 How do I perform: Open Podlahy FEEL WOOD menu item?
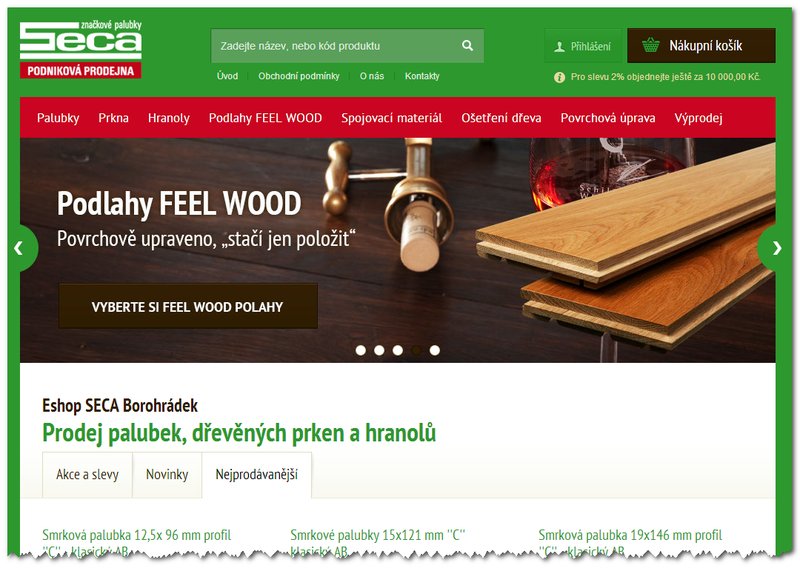coord(265,118)
